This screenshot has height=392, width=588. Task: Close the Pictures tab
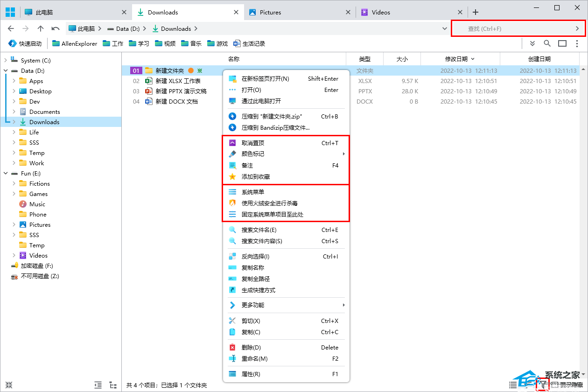coord(348,12)
